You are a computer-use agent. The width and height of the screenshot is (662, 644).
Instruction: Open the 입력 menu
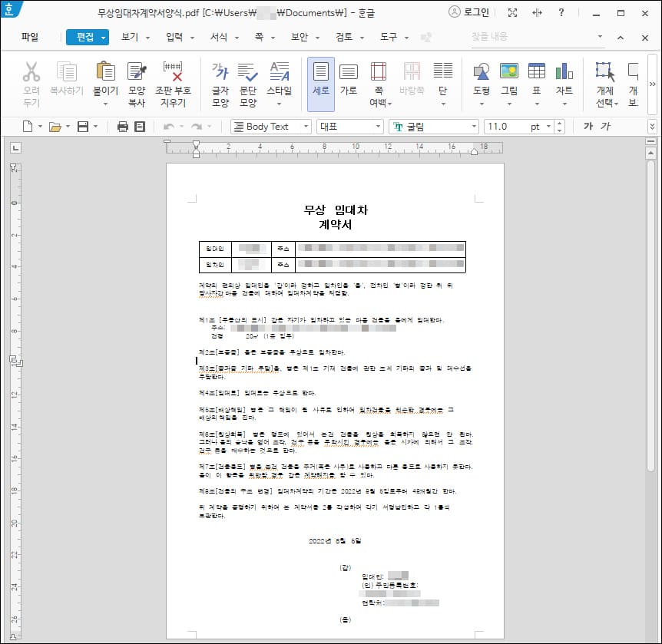click(x=180, y=37)
